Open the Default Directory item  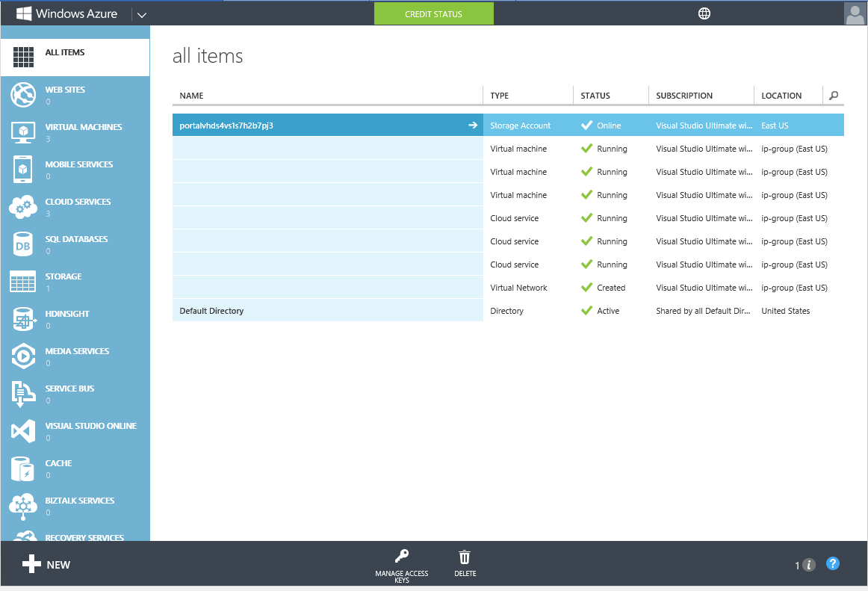pyautogui.click(x=211, y=311)
